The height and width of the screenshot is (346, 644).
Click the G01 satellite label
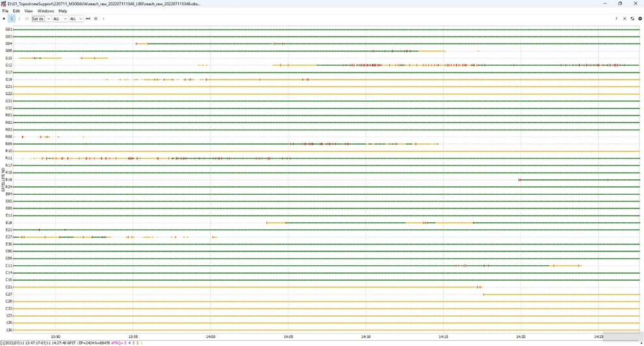point(8,29)
